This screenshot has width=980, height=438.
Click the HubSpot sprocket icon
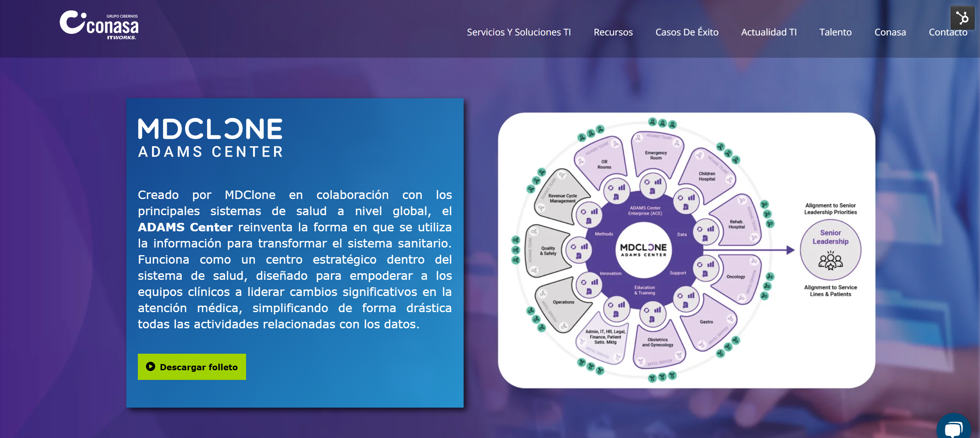tap(962, 18)
